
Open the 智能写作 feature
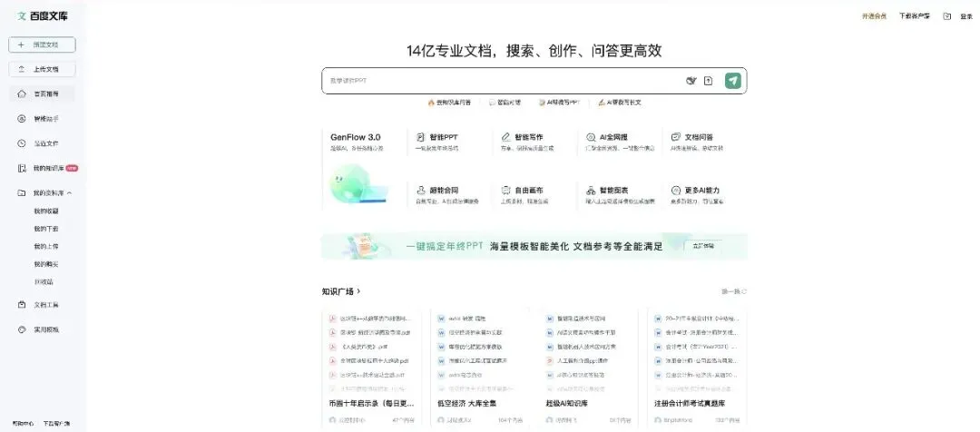pyautogui.click(x=533, y=142)
